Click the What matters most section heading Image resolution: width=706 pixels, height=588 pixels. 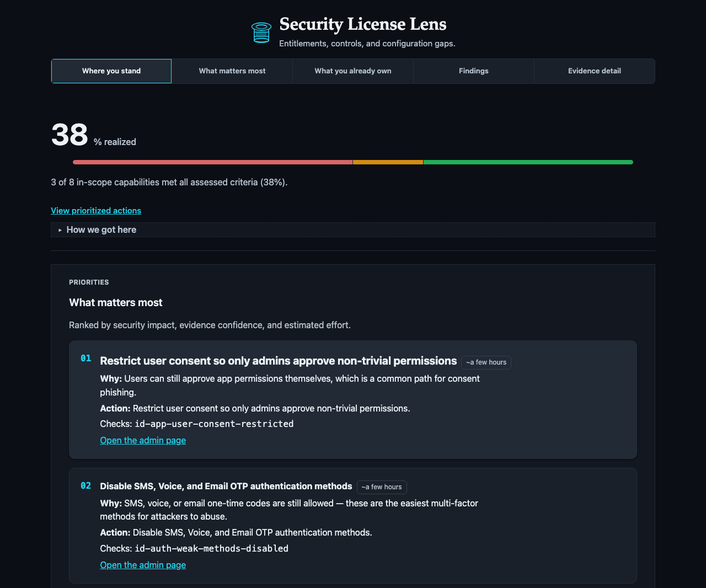pyautogui.click(x=116, y=302)
